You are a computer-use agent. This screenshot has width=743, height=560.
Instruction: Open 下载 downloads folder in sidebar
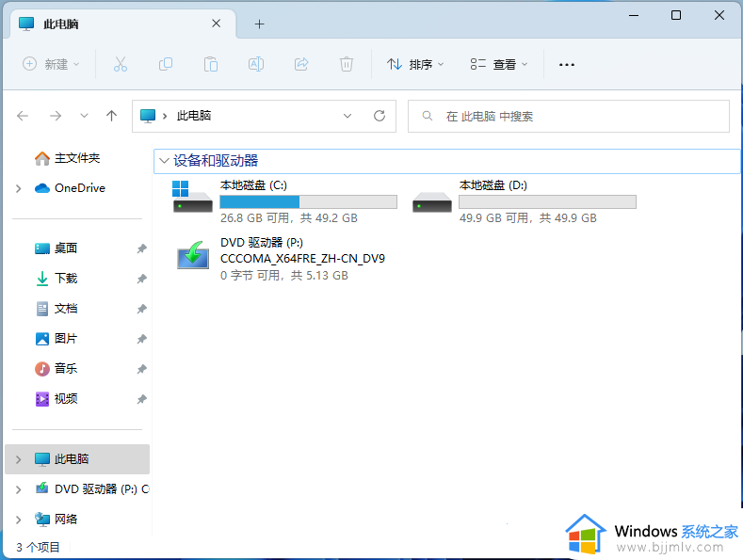tap(56, 278)
